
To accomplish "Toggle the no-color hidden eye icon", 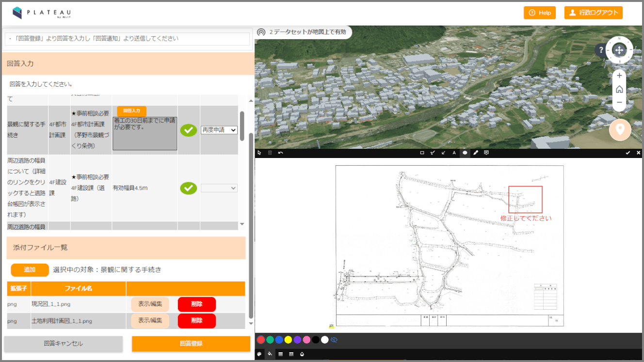I will point(334,340).
